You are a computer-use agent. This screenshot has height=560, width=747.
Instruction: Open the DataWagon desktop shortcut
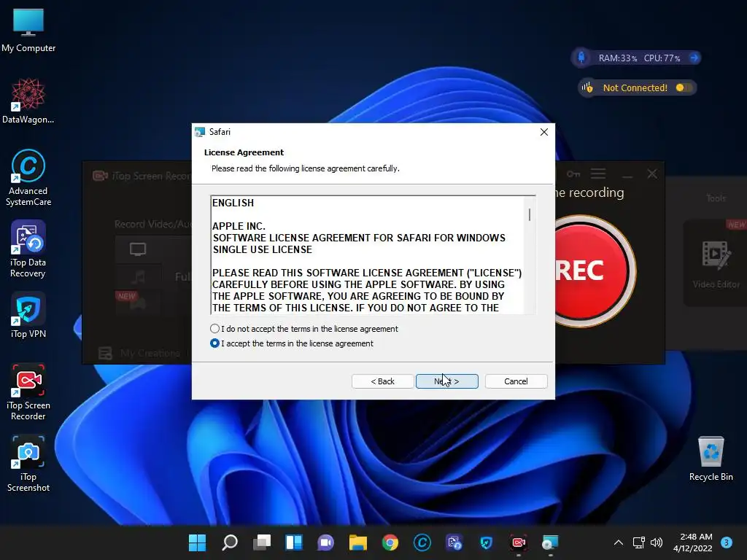point(28,101)
